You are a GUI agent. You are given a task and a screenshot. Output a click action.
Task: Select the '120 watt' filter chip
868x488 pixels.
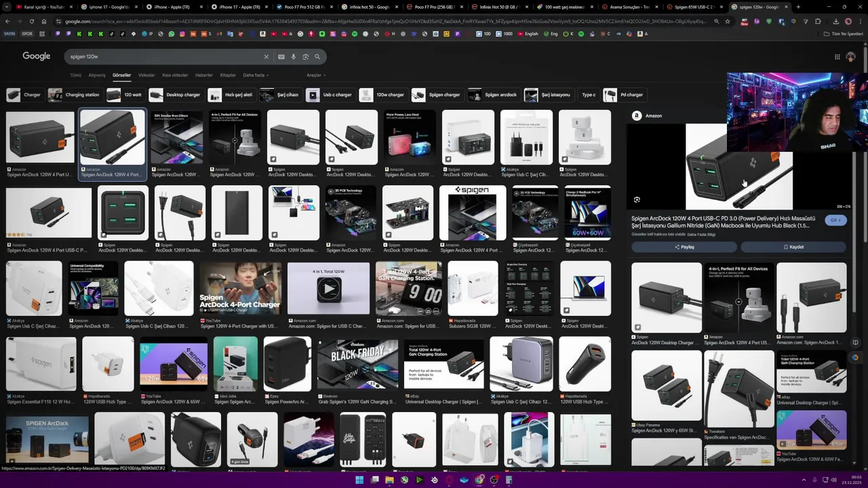coord(125,95)
